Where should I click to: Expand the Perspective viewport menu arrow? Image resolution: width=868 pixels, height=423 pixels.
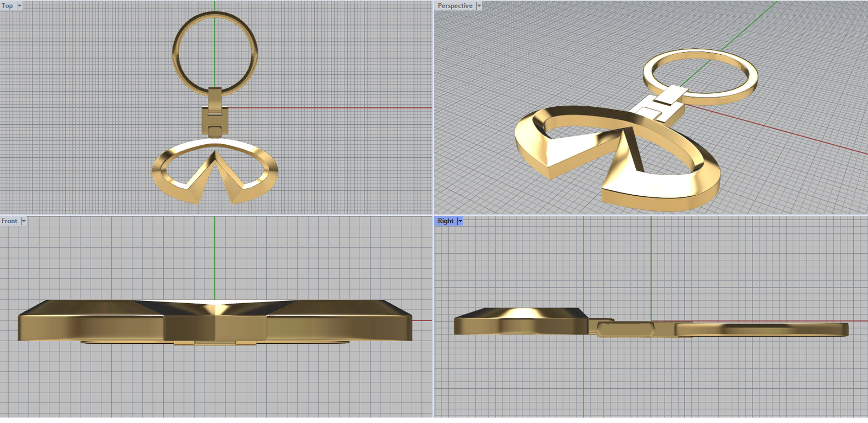478,6
